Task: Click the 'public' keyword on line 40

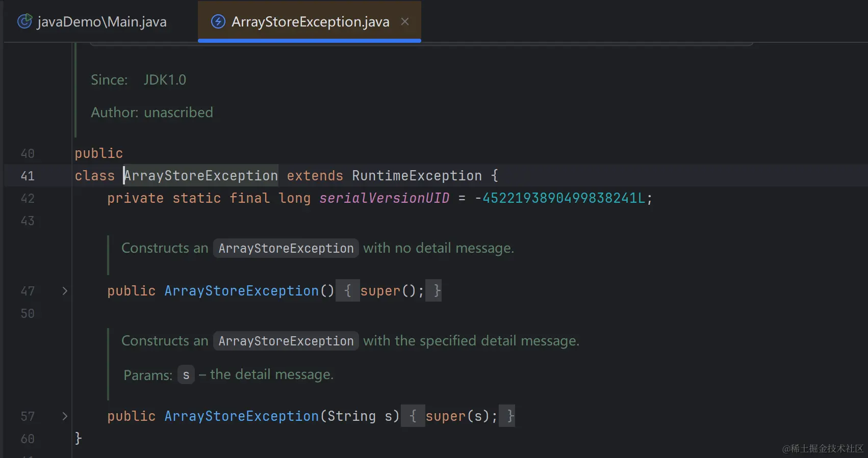Action: point(99,153)
